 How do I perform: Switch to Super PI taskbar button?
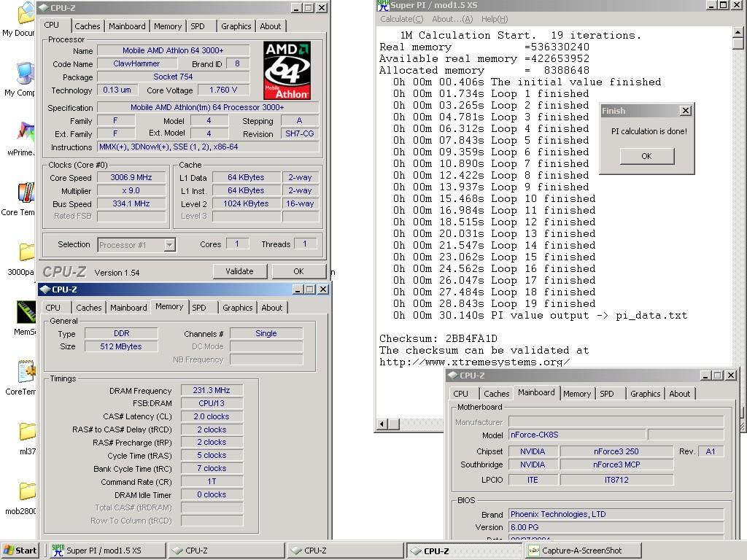[107, 551]
